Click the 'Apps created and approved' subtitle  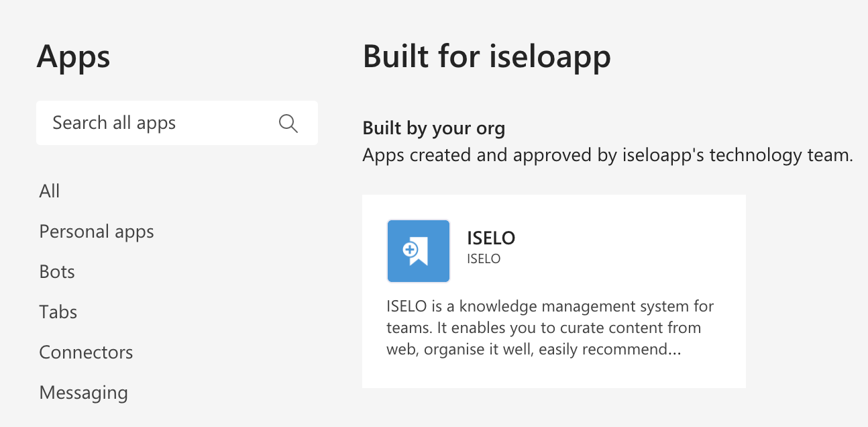point(608,156)
